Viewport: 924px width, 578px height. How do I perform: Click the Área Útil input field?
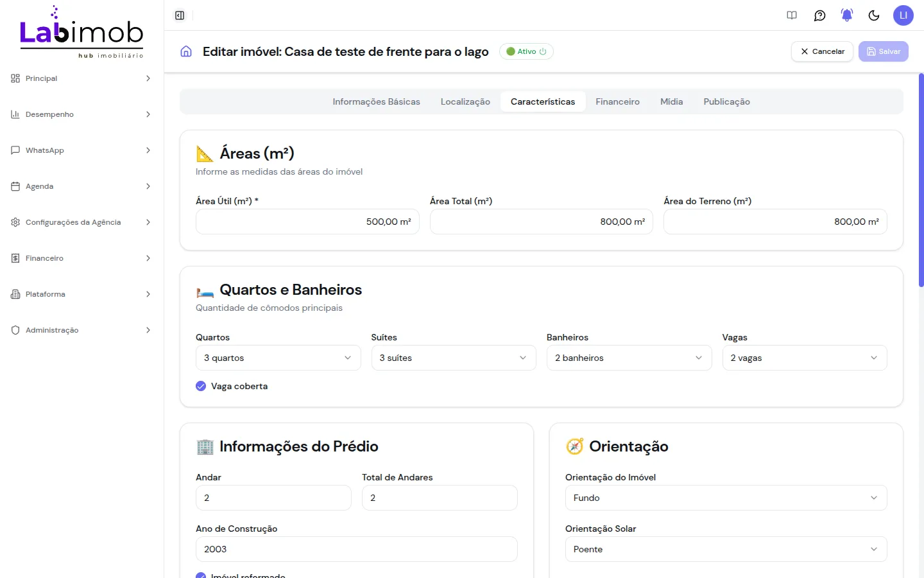(307, 222)
